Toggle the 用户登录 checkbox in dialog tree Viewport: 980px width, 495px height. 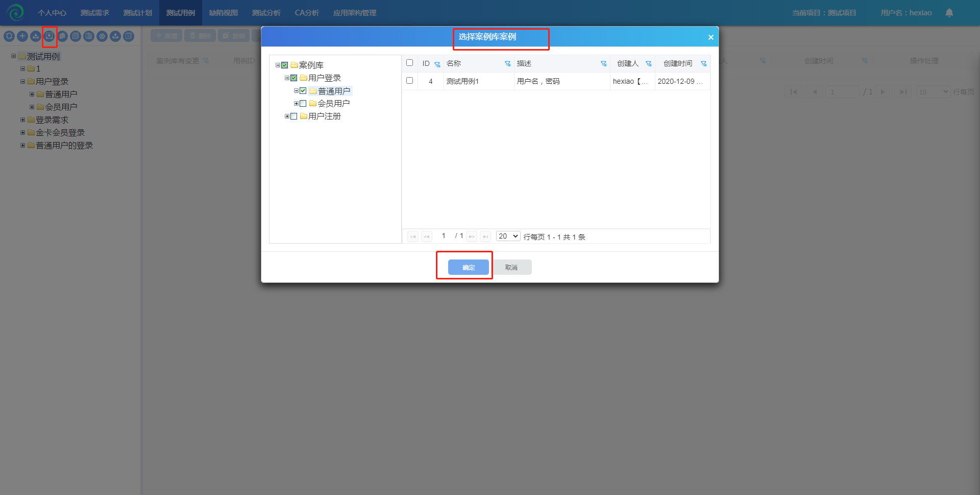tap(294, 78)
